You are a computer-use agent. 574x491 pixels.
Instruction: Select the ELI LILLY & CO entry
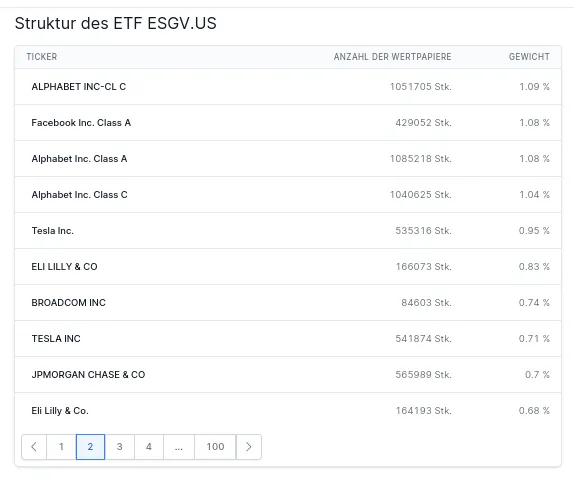(x=64, y=267)
